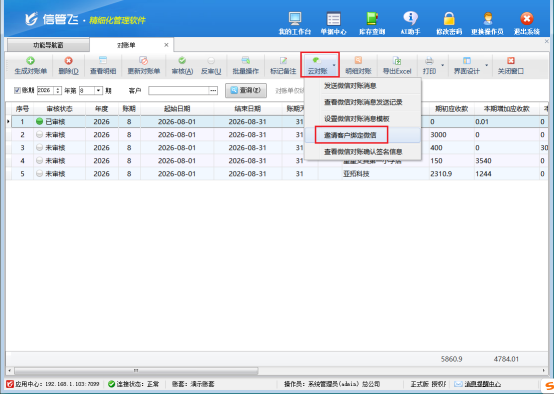Open the 期 number dropdown
Screen dimensions: 554x394
pos(98,91)
